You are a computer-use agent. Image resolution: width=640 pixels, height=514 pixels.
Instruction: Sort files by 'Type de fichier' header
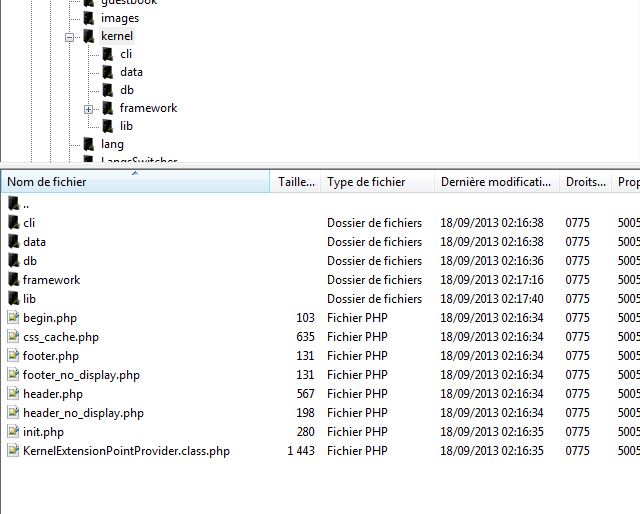pyautogui.click(x=377, y=182)
